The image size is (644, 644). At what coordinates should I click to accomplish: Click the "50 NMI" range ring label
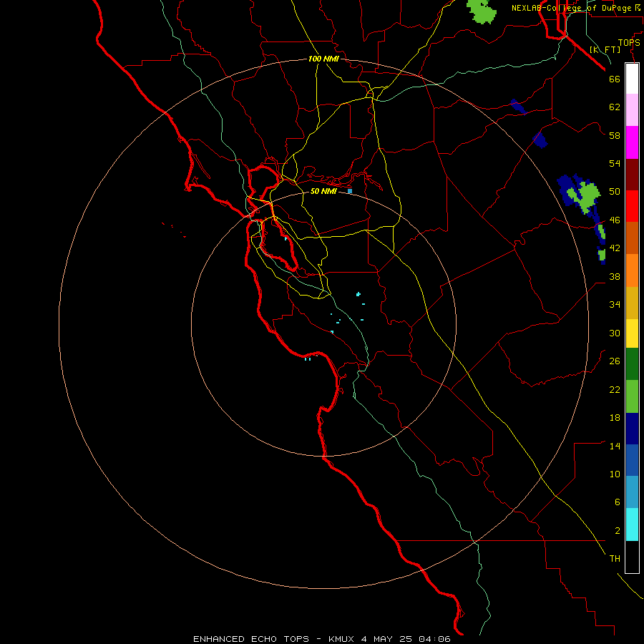click(x=323, y=191)
